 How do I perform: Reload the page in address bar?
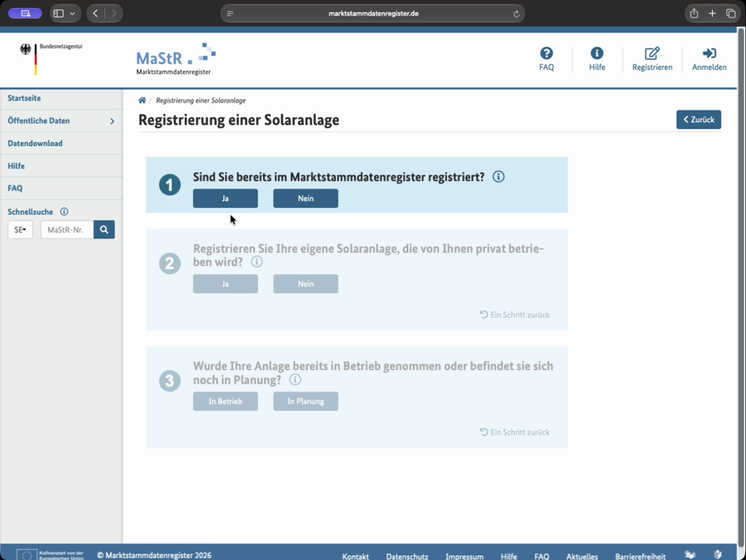pos(516,14)
